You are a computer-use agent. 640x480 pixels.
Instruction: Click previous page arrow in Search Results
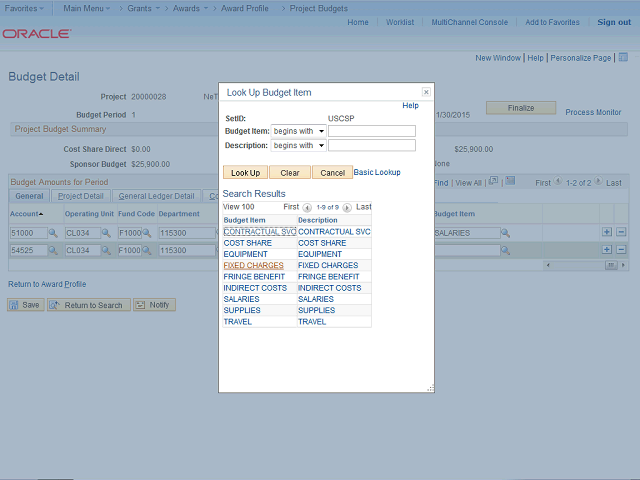click(x=307, y=207)
